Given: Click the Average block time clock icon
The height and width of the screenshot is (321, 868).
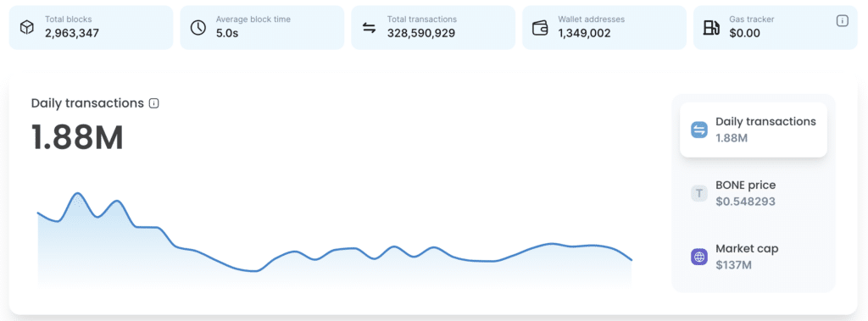Looking at the screenshot, I should point(198,28).
